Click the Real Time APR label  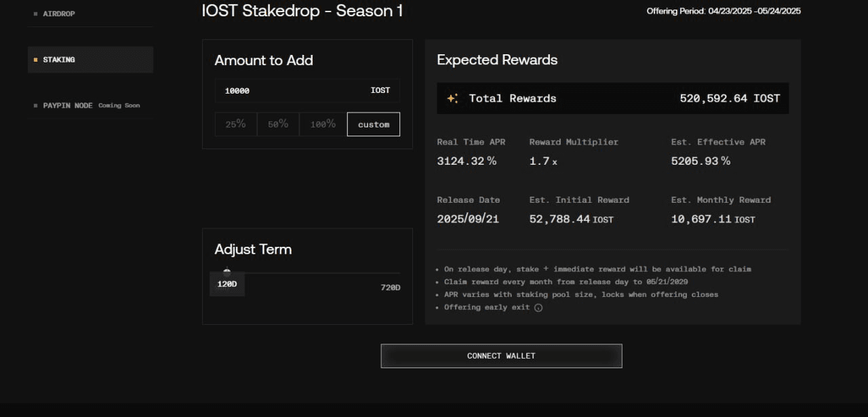click(x=471, y=142)
